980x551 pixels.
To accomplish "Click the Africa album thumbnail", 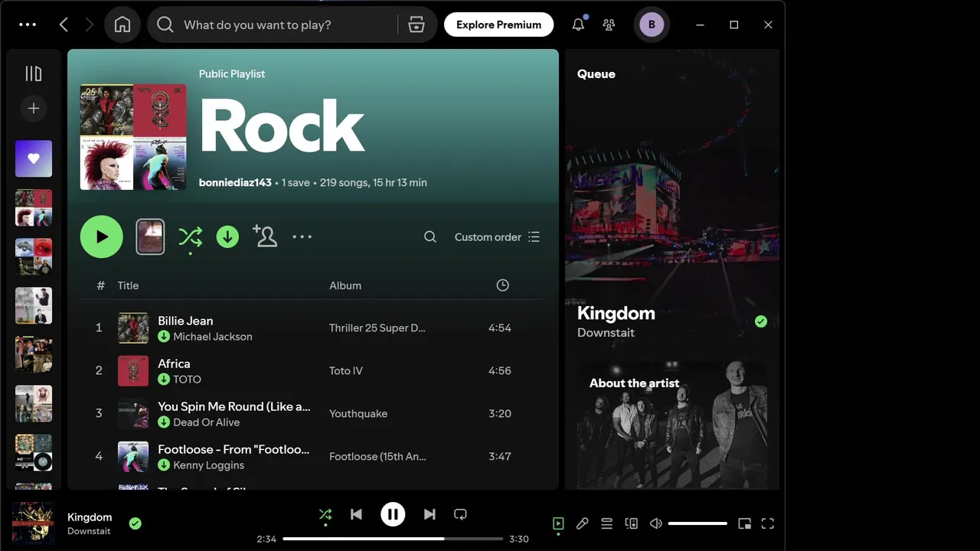I will (x=133, y=370).
